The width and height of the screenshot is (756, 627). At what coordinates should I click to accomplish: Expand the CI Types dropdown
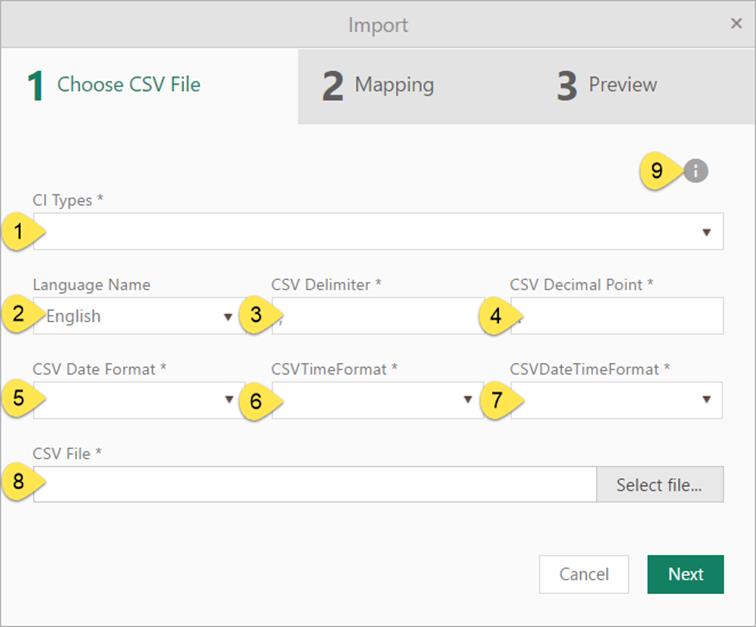(706, 232)
